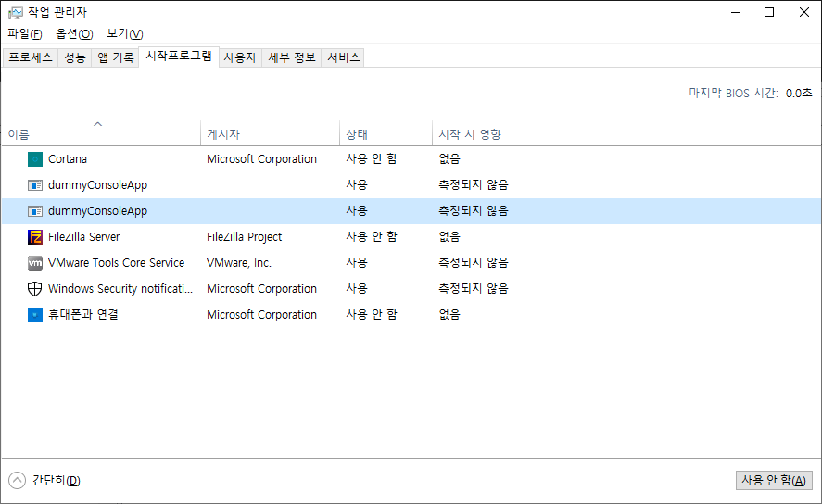Image resolution: width=822 pixels, height=504 pixels.
Task: Click Cortana's Microsoft Corporation publisher cell
Action: coord(261,159)
